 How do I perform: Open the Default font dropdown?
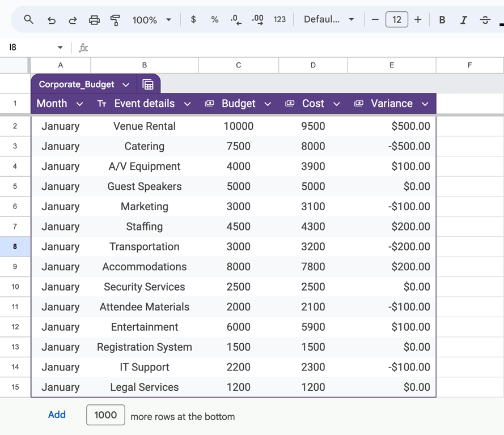point(329,20)
